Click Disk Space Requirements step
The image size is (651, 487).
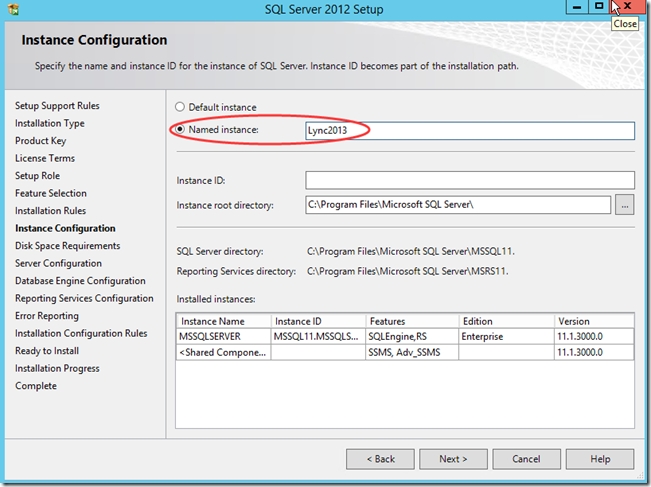[68, 246]
